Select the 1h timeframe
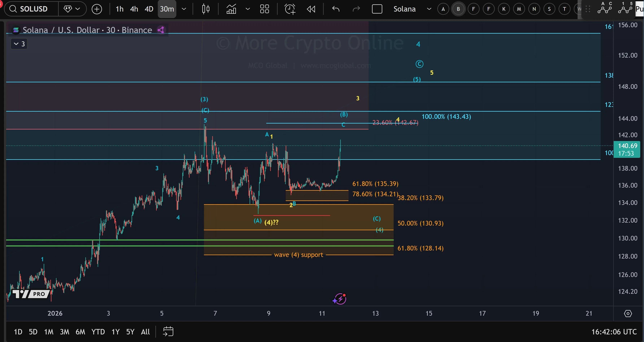Image resolution: width=644 pixels, height=342 pixels. [x=119, y=9]
